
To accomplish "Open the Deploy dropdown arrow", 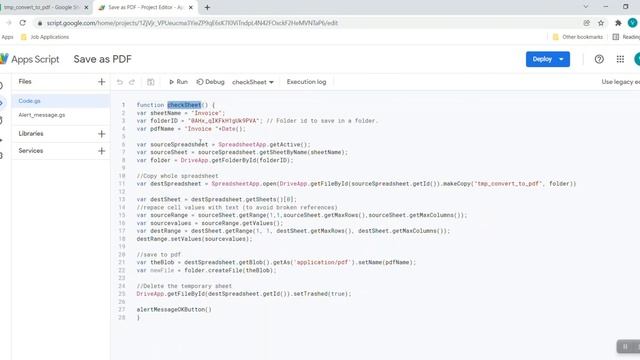I will coord(562,59).
